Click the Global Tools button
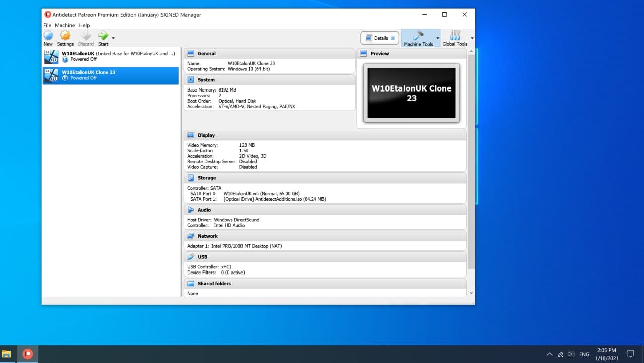Image resolution: width=644 pixels, height=363 pixels. (455, 38)
